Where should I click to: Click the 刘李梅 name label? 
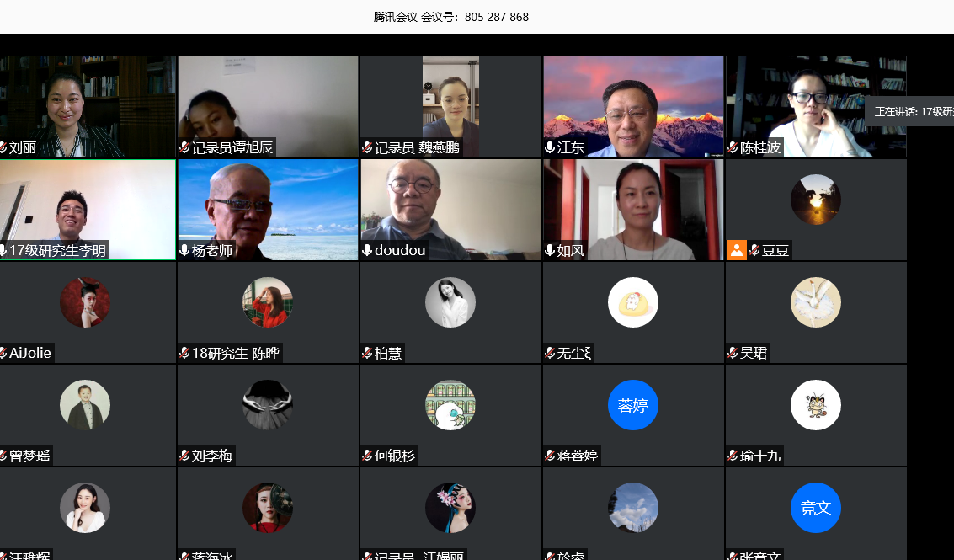coord(211,456)
